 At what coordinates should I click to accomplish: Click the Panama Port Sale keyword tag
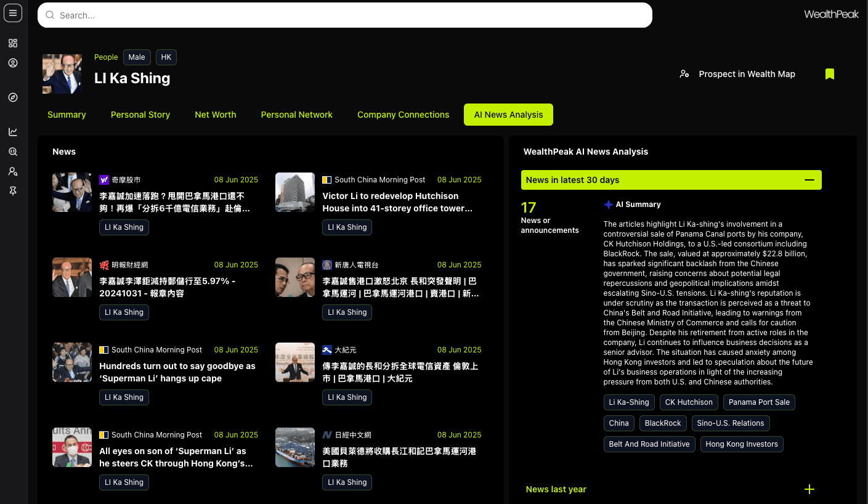pos(759,402)
